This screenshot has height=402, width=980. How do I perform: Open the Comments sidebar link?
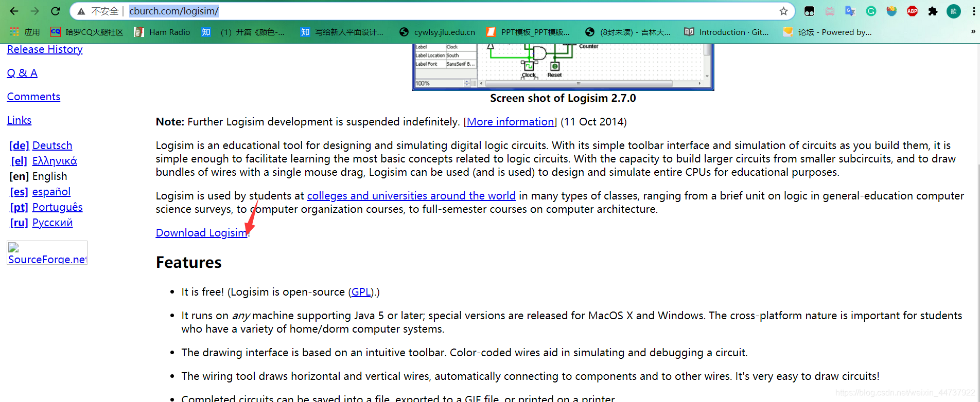[33, 97]
